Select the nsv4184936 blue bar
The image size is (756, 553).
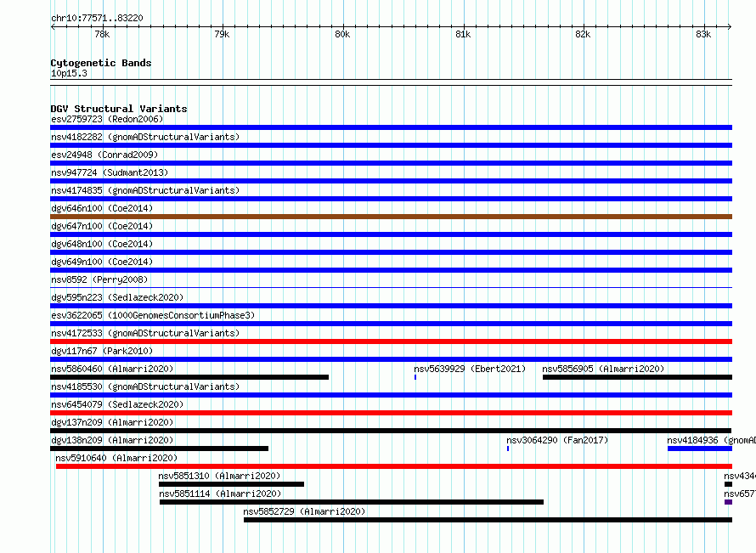(700, 449)
